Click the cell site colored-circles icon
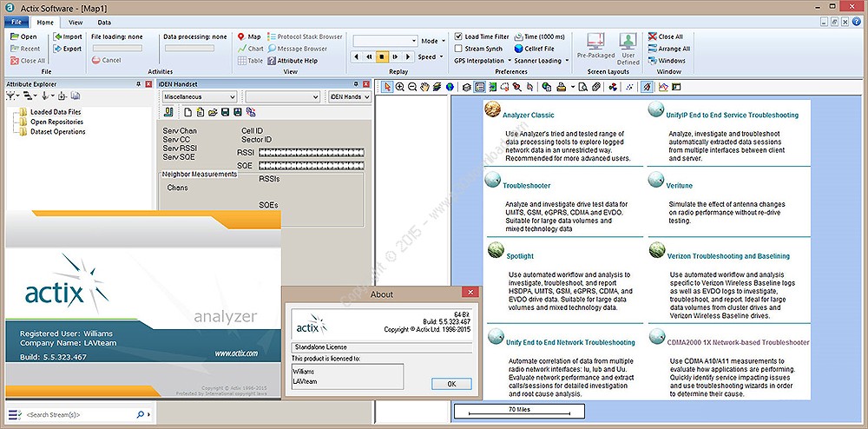Screen dimensions: 868x429 (x=612, y=87)
